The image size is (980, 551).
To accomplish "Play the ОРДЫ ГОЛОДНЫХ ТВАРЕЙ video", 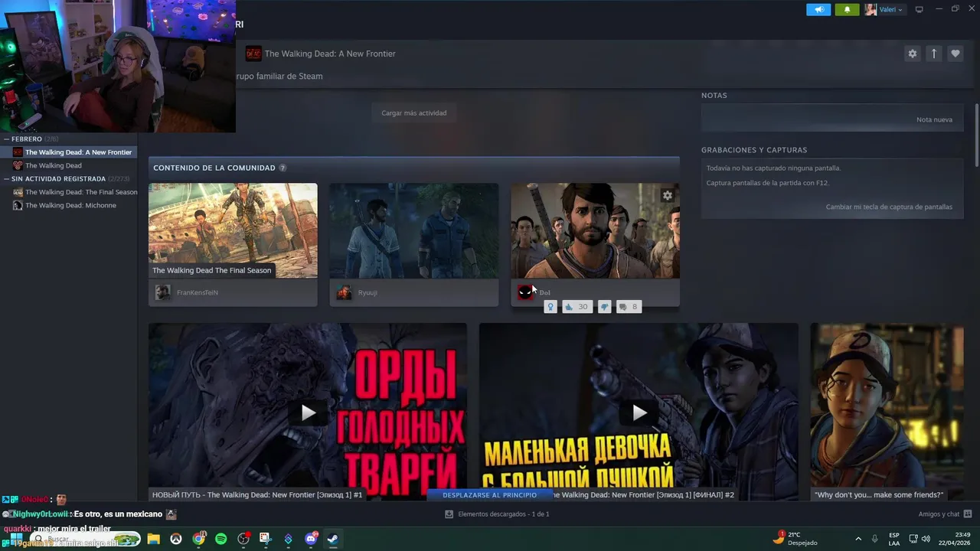I will tap(308, 412).
